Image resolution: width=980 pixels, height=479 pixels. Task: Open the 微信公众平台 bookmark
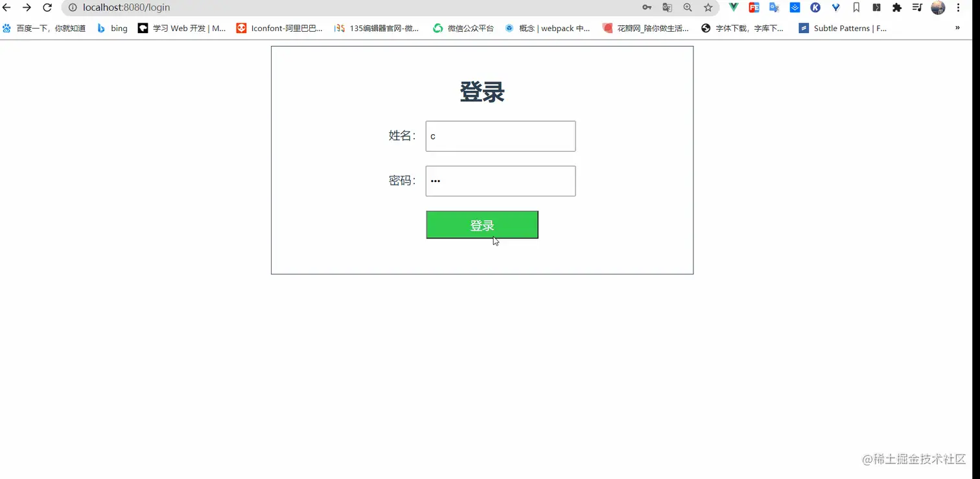point(463,28)
